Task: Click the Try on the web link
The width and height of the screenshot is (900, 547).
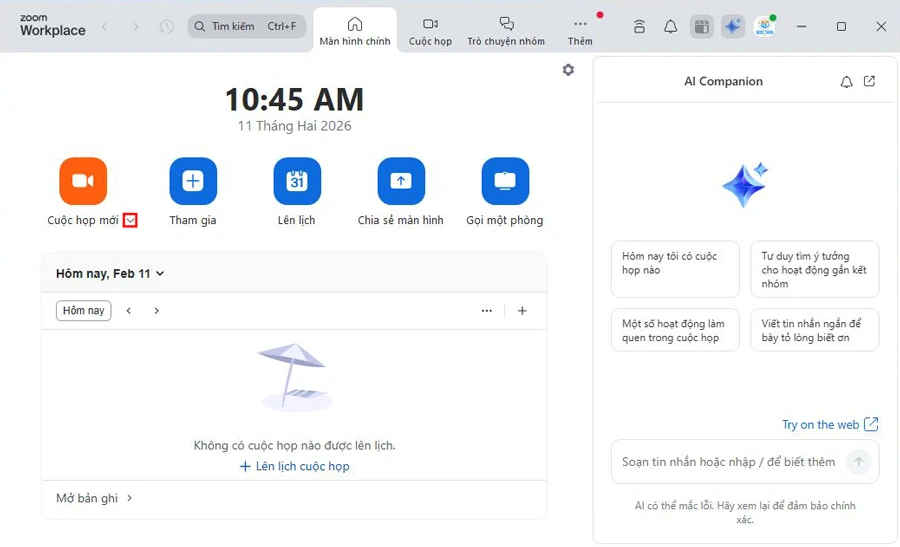Action: [x=829, y=424]
